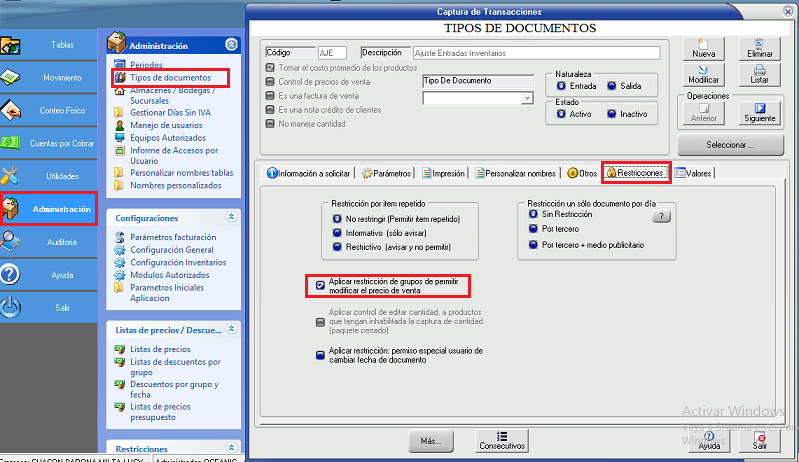Collapse the Administración panel header
The height and width of the screenshot is (462, 799).
click(232, 46)
